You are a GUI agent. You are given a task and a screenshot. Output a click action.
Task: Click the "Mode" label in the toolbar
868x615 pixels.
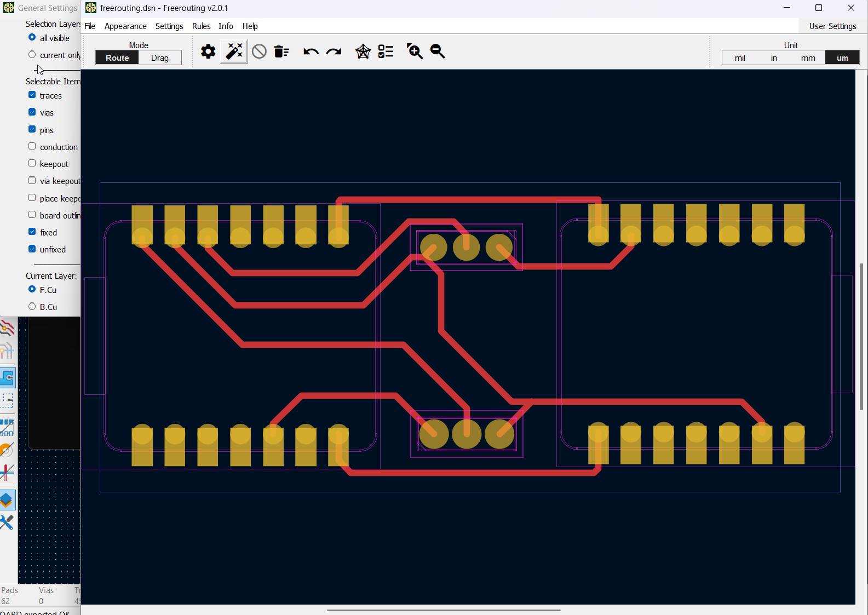[139, 45]
